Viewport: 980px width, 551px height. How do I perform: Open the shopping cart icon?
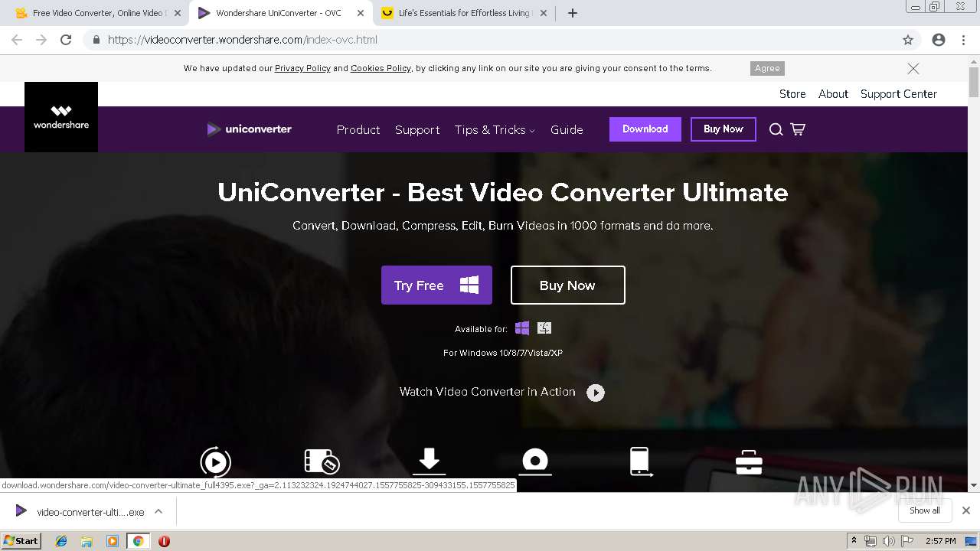coord(798,129)
